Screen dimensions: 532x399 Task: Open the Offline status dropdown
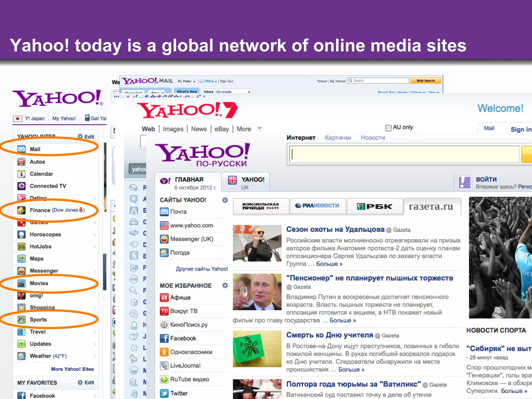click(x=209, y=81)
